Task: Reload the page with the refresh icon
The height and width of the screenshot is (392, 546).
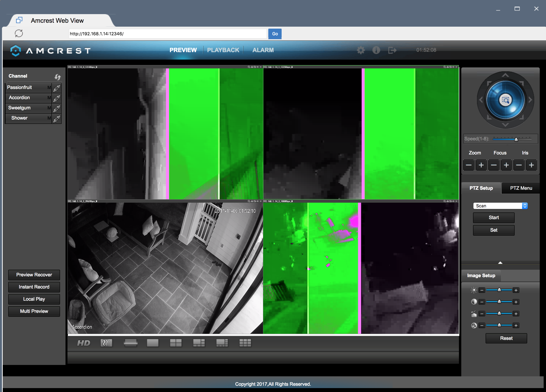Action: pyautogui.click(x=19, y=33)
